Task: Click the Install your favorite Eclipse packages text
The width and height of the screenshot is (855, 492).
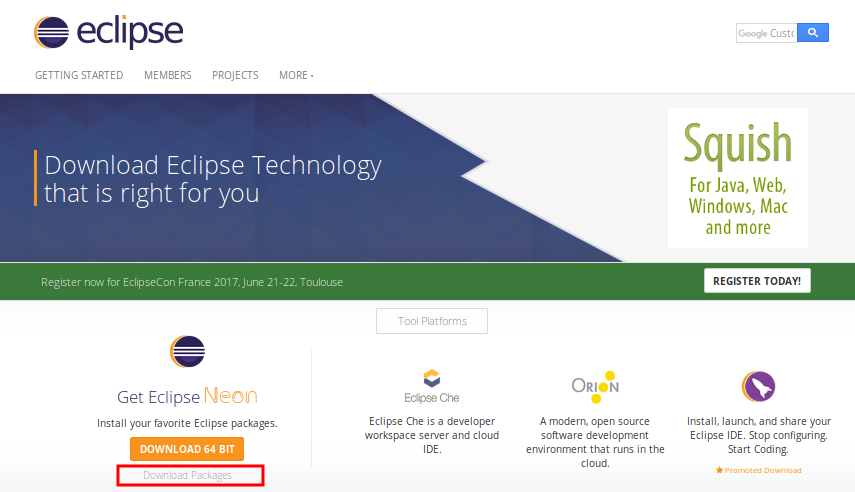Action: click(187, 423)
